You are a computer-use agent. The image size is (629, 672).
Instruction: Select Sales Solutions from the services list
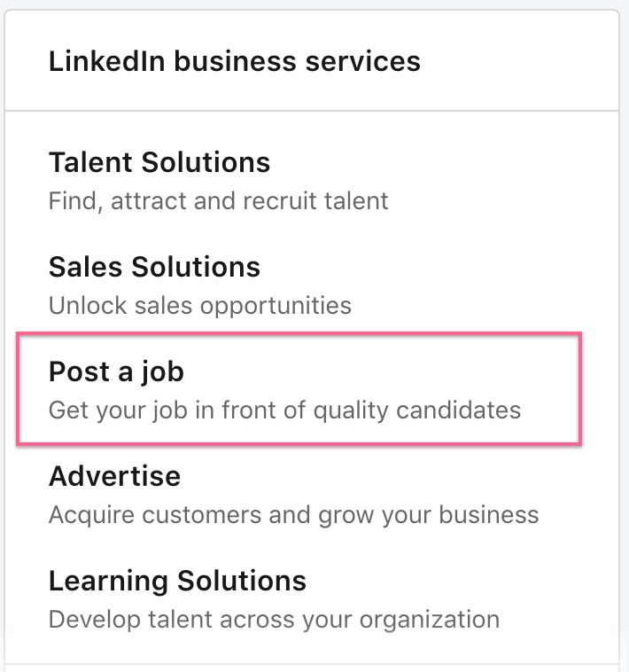pos(154,267)
